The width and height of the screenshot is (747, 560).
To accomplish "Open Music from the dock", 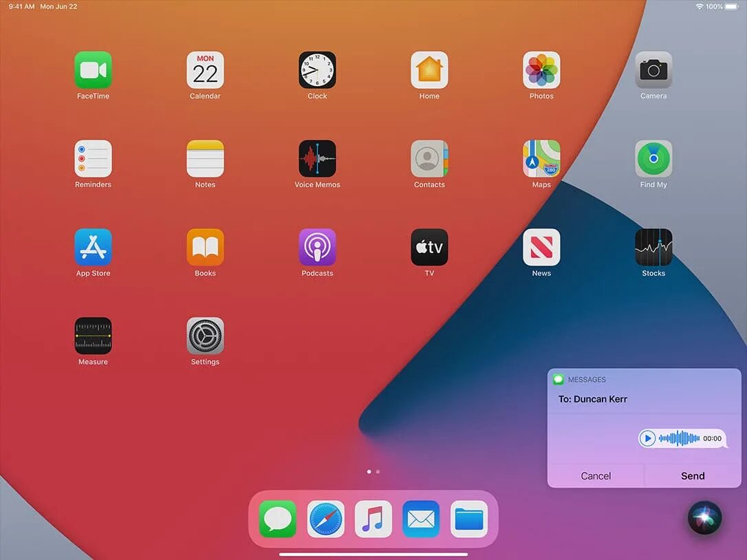I will click(373, 519).
